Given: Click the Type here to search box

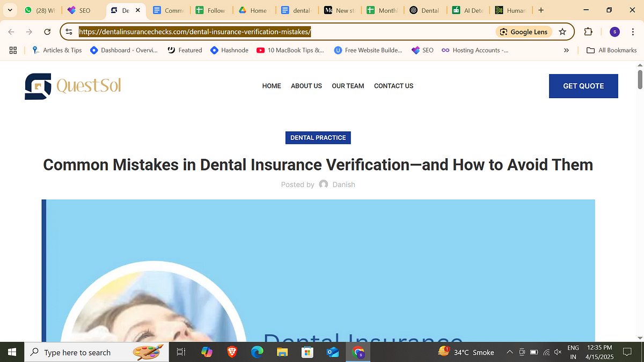Looking at the screenshot, I should [x=97, y=352].
